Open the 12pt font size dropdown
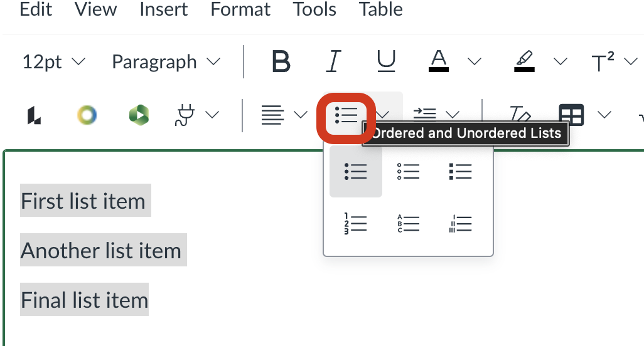The image size is (644, 346). [x=53, y=62]
